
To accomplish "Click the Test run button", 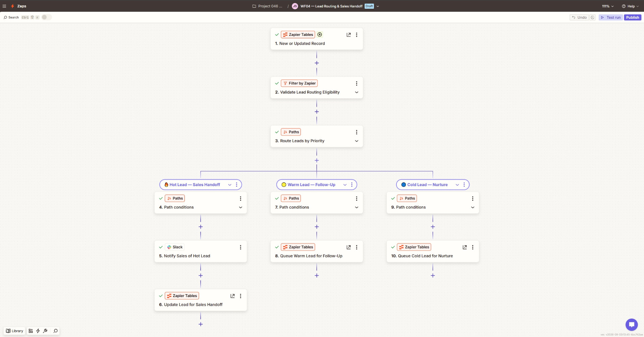I will (611, 17).
